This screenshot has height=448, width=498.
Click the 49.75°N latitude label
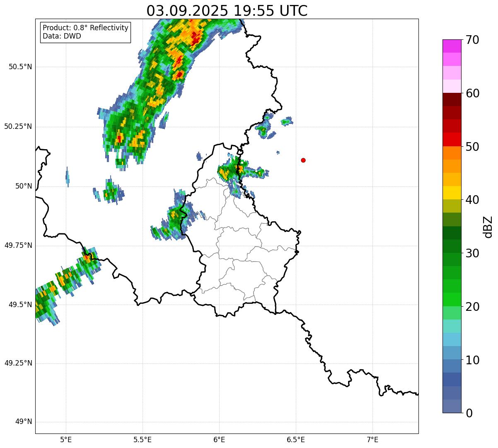18,245
